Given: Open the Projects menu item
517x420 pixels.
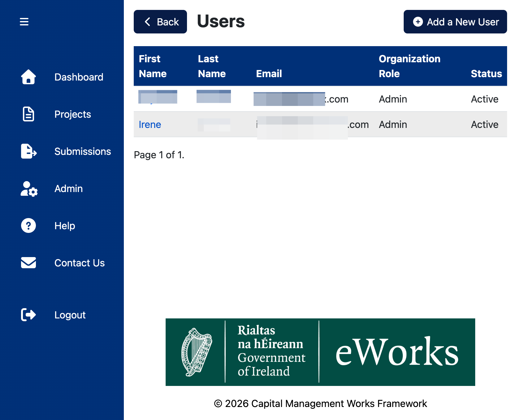Looking at the screenshot, I should click(73, 114).
